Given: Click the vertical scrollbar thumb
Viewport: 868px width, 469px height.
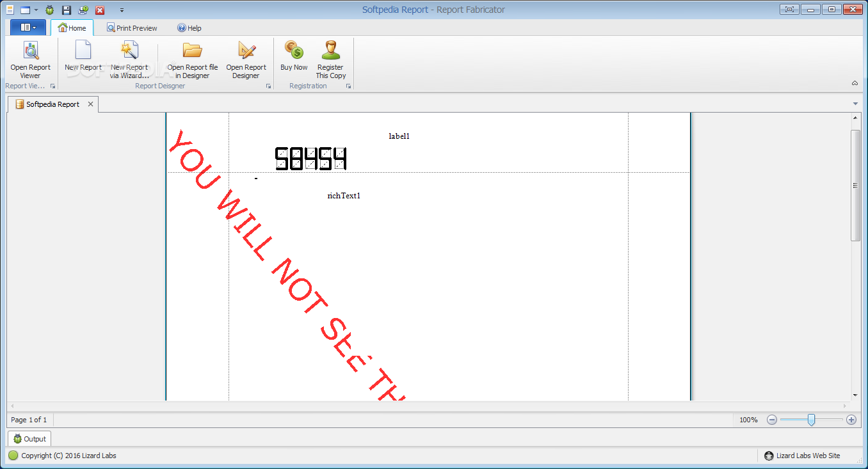Looking at the screenshot, I should click(x=855, y=185).
